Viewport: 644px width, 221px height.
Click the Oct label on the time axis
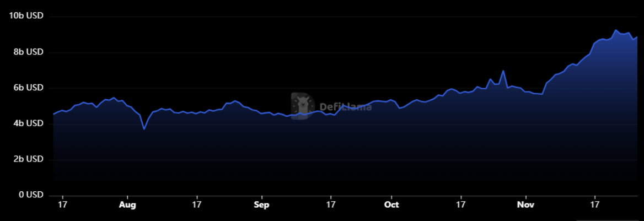(391, 205)
